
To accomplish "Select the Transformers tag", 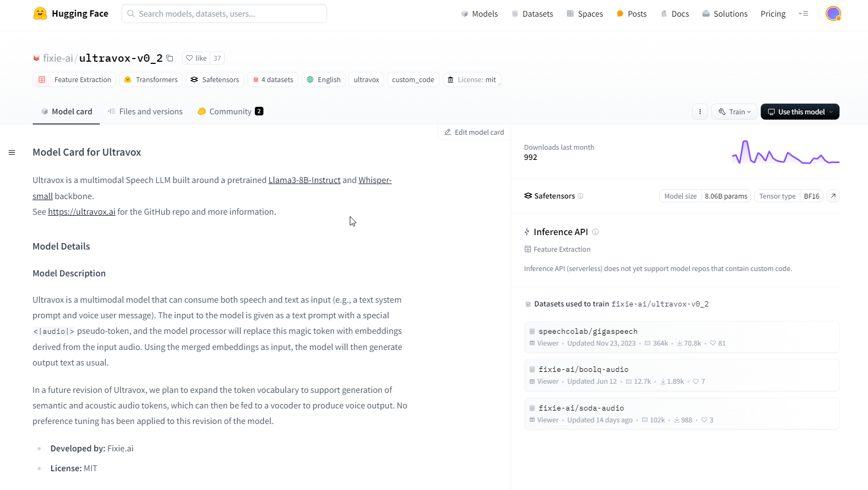I will 151,79.
